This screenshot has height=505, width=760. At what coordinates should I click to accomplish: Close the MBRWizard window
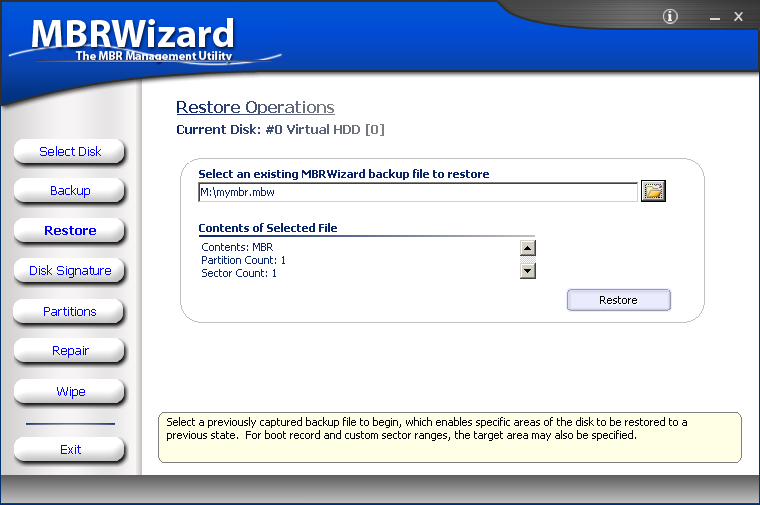click(x=738, y=16)
